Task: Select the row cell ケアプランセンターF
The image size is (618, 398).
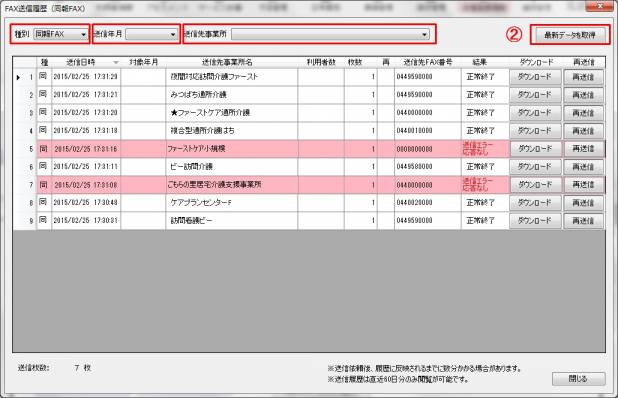Action: coord(232,203)
